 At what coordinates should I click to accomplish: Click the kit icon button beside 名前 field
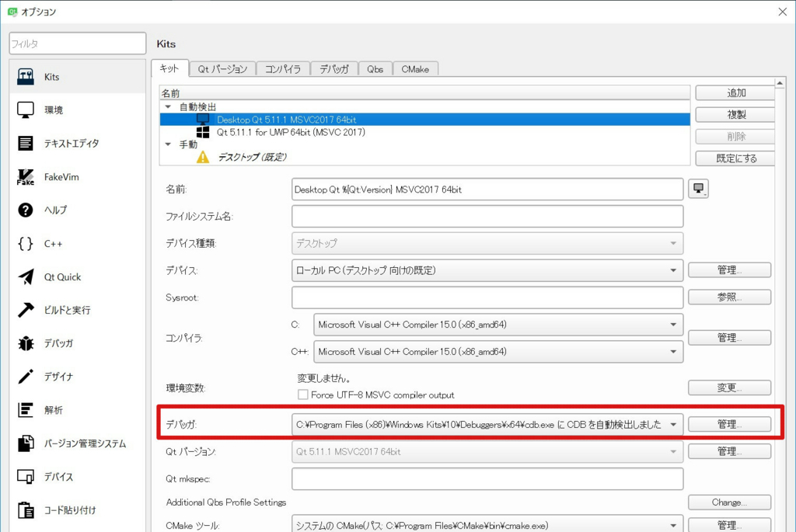[x=699, y=189]
